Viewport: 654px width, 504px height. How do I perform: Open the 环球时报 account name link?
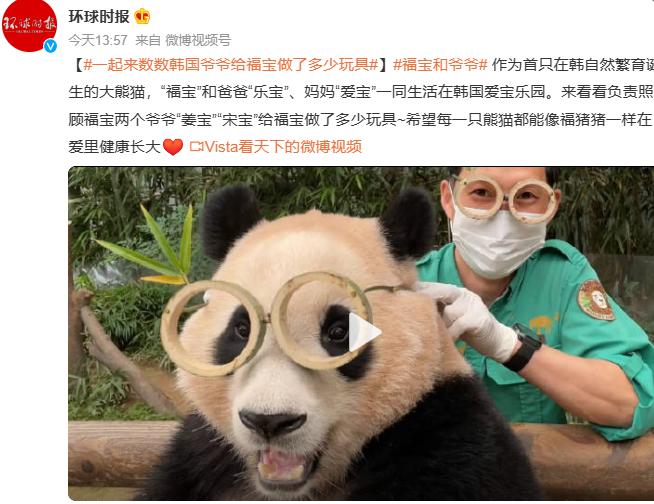click(99, 17)
